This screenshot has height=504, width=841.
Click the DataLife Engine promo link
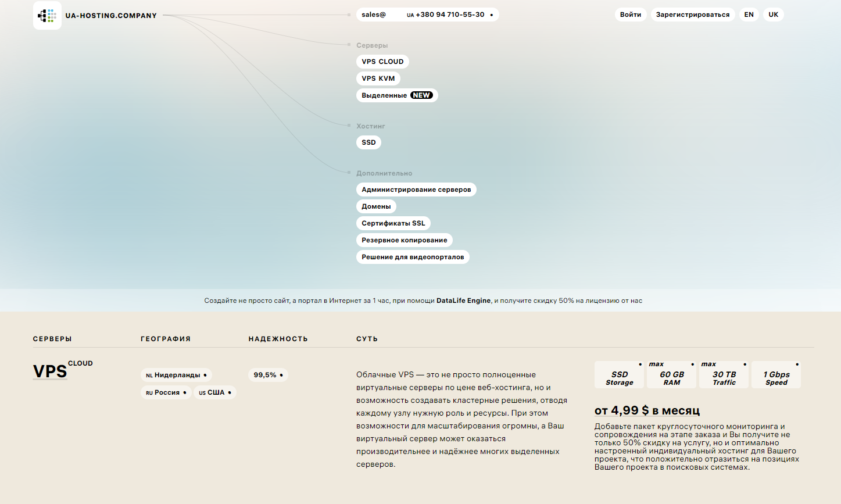click(x=463, y=301)
